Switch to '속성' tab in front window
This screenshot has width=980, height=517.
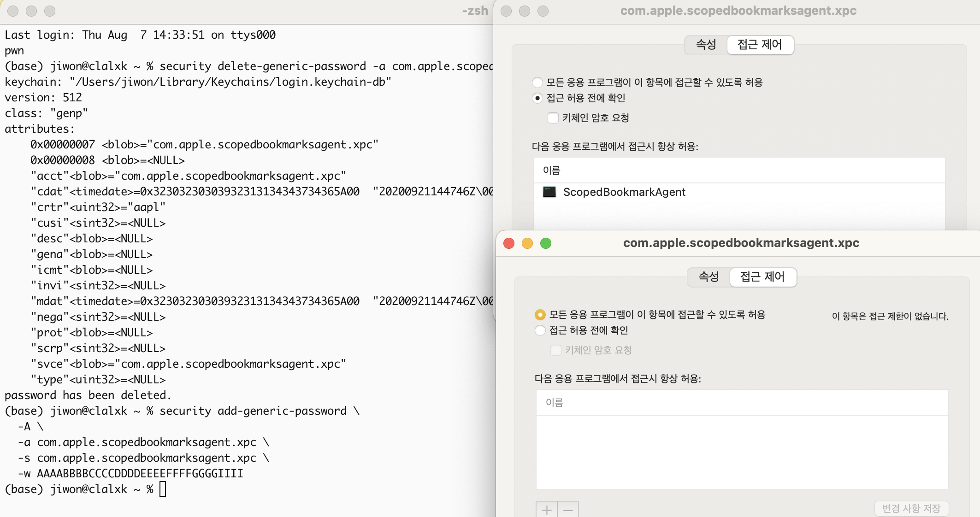(x=708, y=277)
